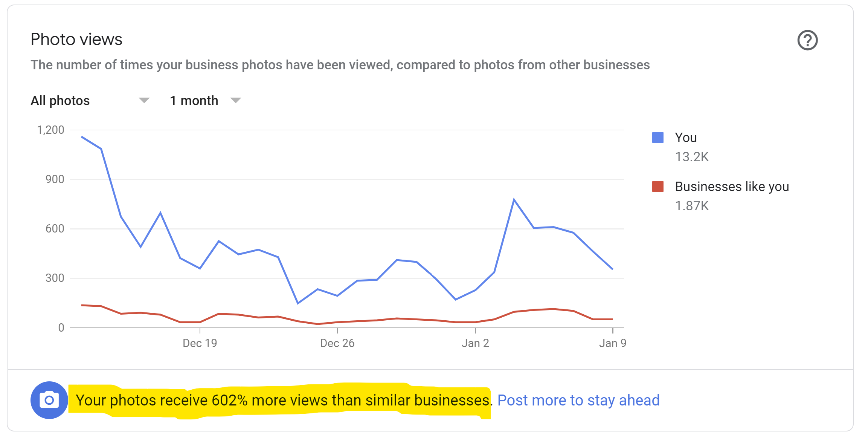Open the 1 month dropdown arrow

[x=236, y=100]
